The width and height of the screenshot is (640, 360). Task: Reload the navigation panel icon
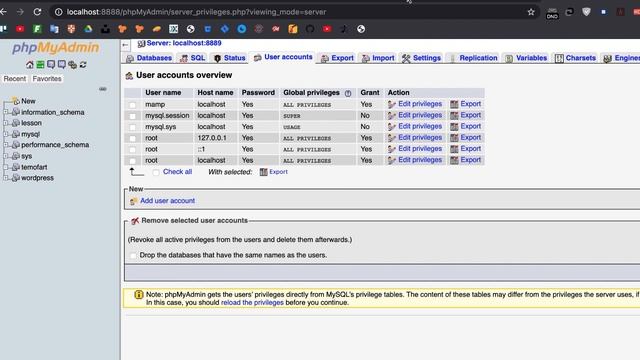[x=83, y=64]
